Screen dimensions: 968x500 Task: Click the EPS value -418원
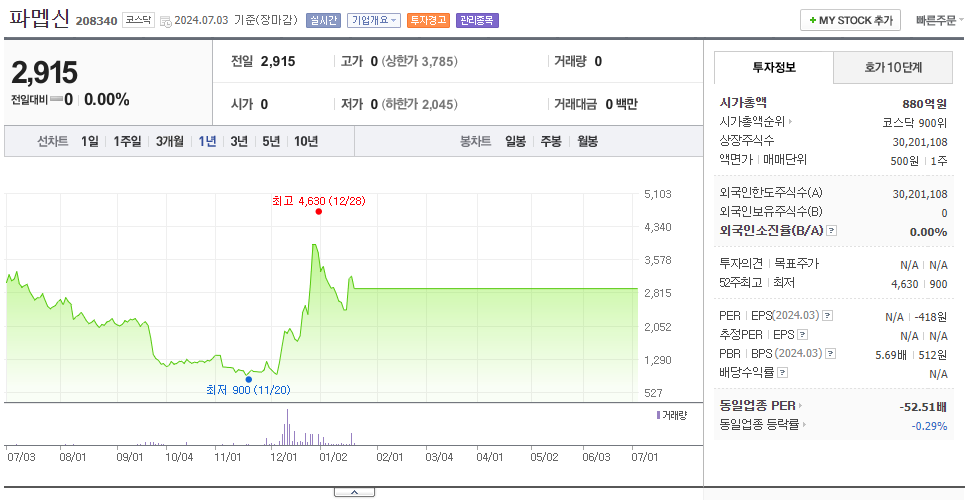point(932,317)
